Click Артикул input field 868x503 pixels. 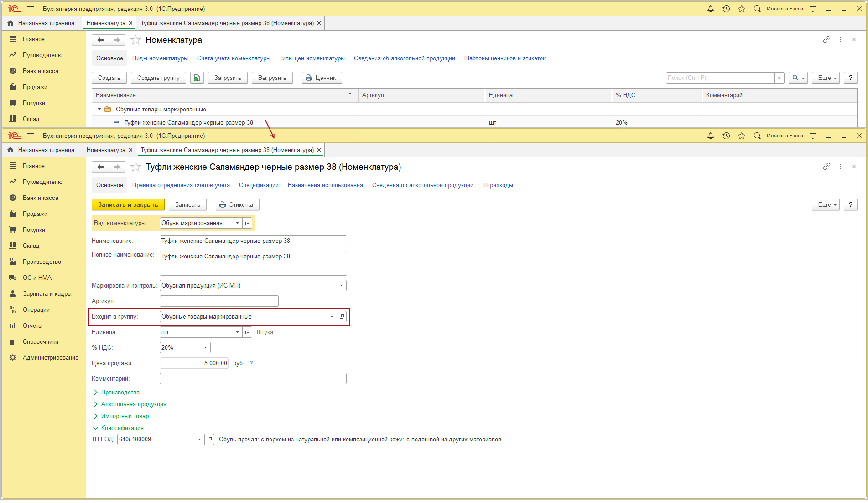tap(219, 301)
